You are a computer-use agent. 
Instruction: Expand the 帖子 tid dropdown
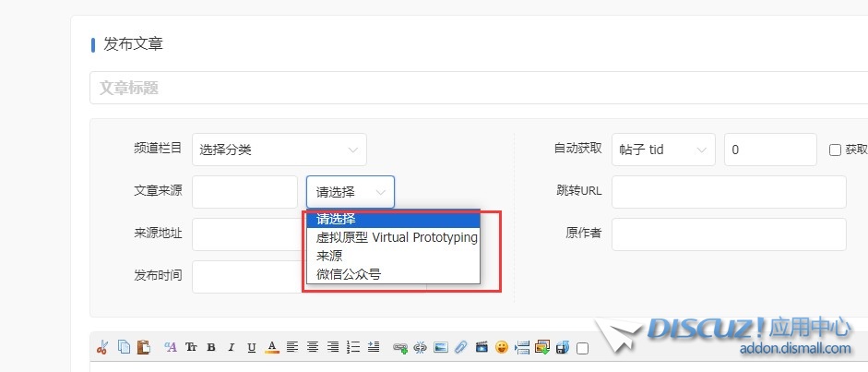click(x=662, y=150)
